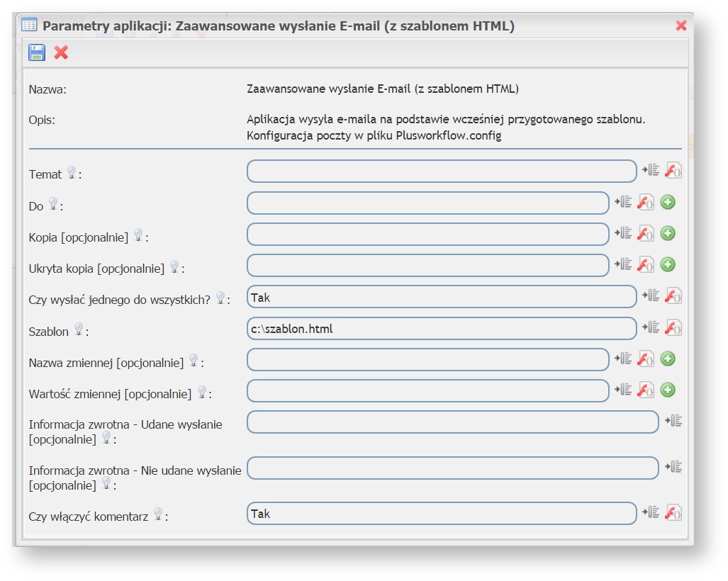Click the red X cancel icon in toolbar
728x581 pixels.
62,52
